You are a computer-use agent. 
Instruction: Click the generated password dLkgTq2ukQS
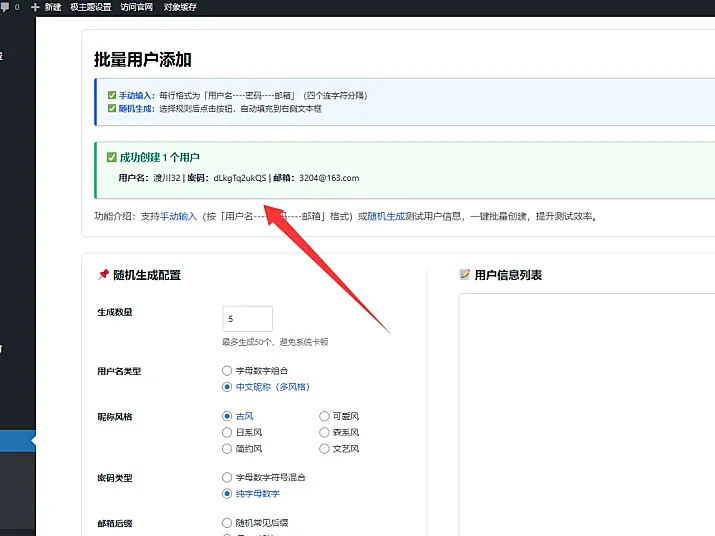240,178
